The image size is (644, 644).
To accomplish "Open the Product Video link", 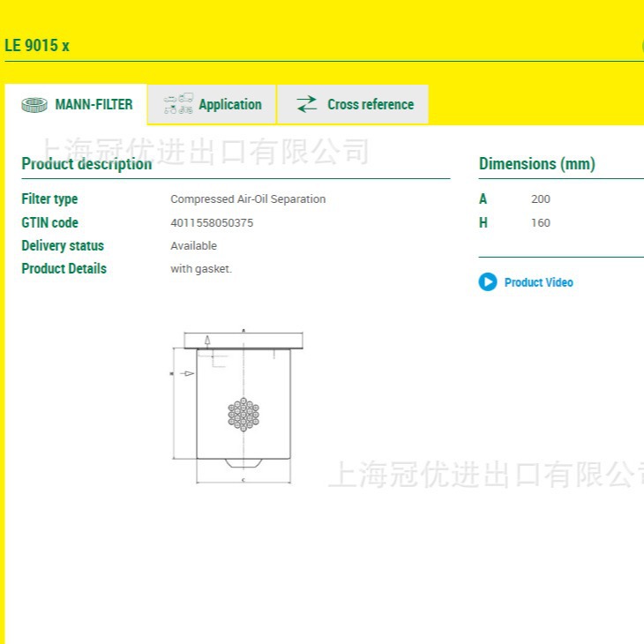I will pyautogui.click(x=538, y=282).
